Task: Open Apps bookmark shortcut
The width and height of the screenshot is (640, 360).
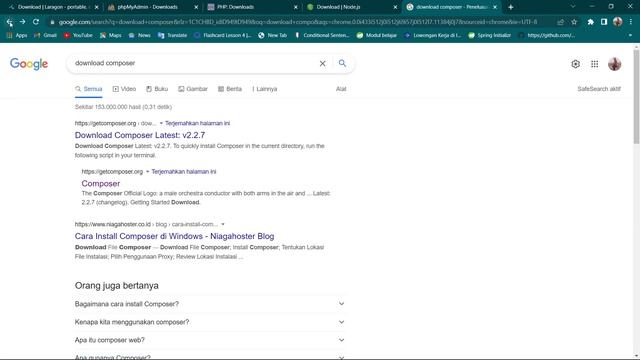Action: coord(17,36)
